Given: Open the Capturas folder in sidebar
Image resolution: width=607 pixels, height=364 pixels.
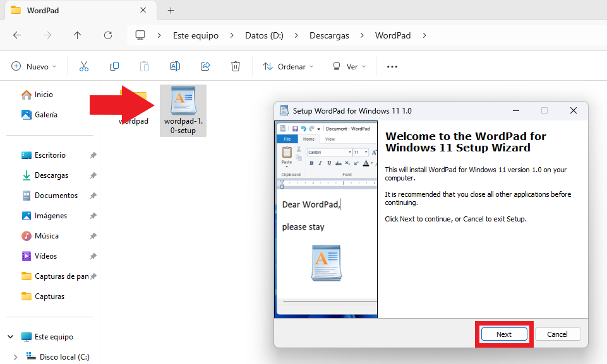Looking at the screenshot, I should click(49, 296).
